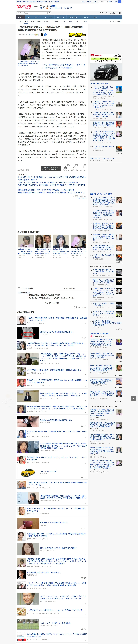Screen dimensions: 138x644
Task: Click the 「写真」「自分で切りました」 link in article
Action: (63, 66)
